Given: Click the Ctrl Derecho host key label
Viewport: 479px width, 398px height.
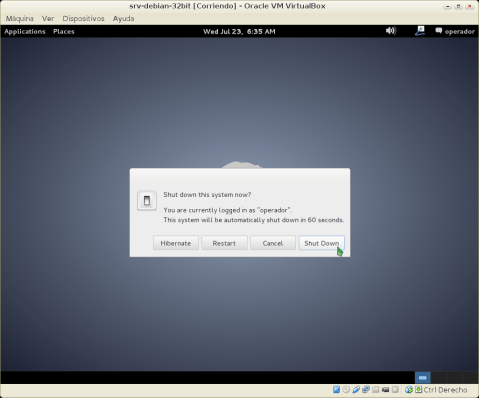Looking at the screenshot, I should pyautogui.click(x=445, y=390).
